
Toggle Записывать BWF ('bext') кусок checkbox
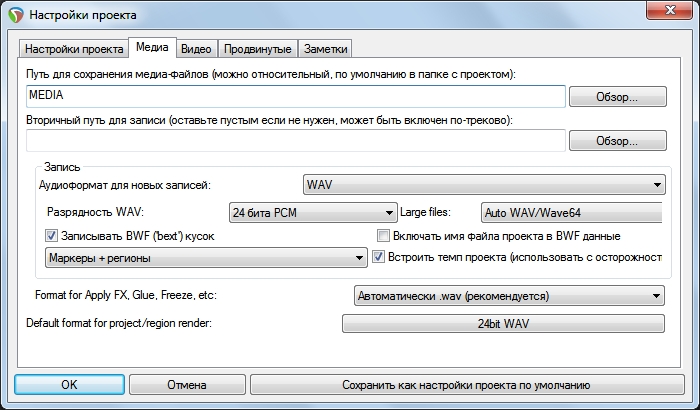point(51,235)
